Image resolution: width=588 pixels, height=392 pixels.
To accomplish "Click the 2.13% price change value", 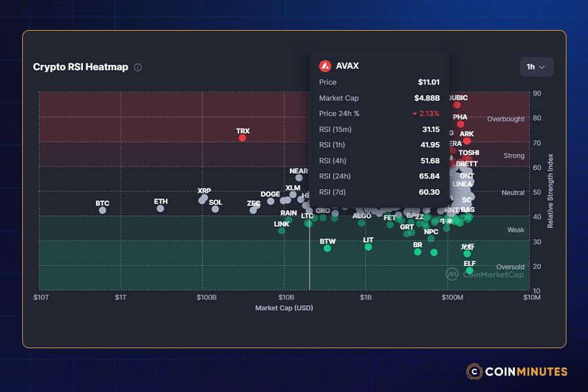I will [429, 114].
